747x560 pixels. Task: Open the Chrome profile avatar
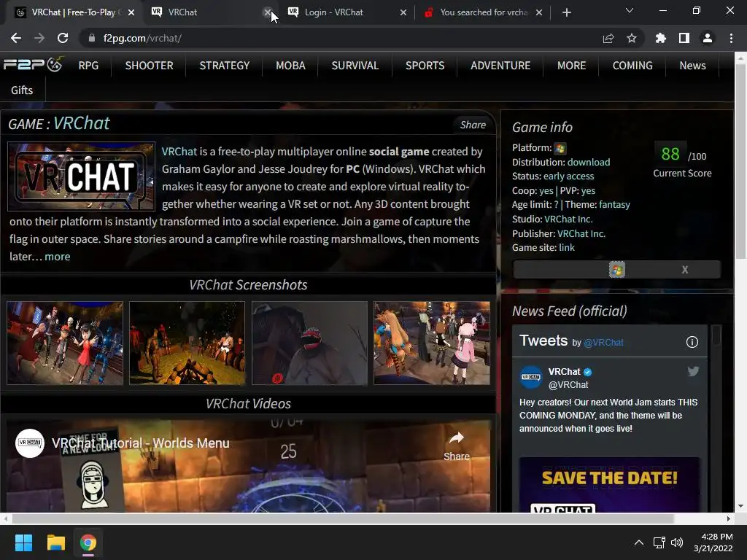pos(708,38)
